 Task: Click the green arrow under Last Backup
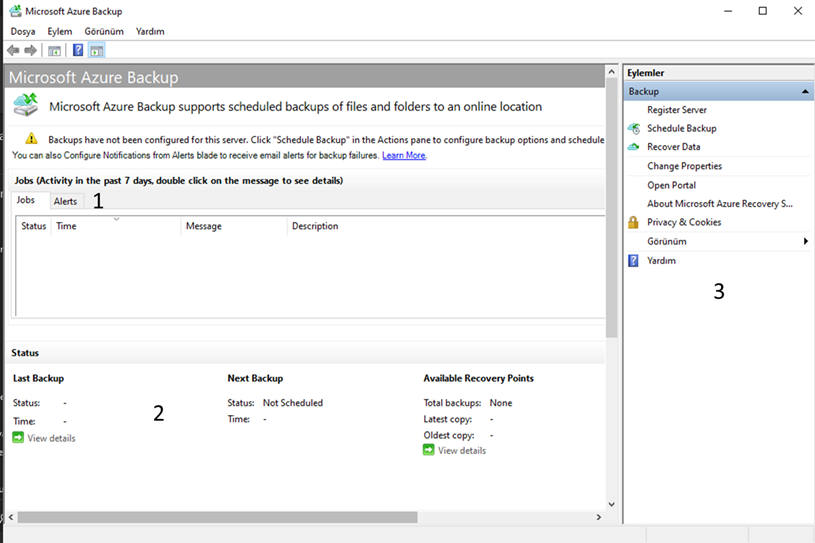(x=18, y=438)
